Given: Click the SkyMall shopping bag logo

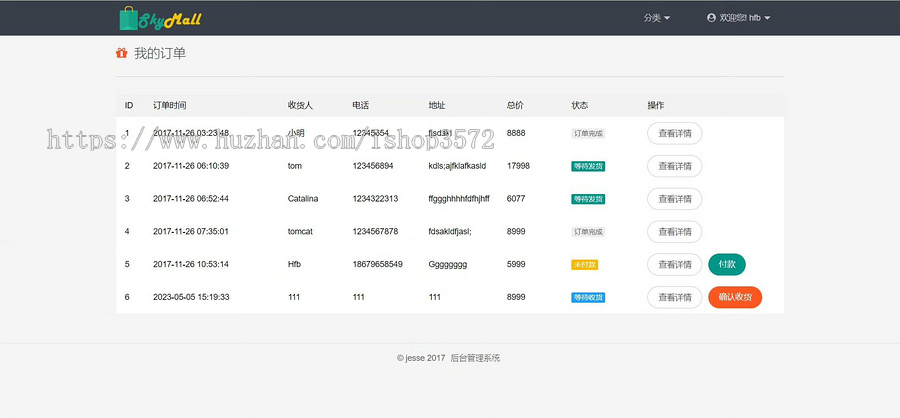Looking at the screenshot, I should click(x=160, y=18).
